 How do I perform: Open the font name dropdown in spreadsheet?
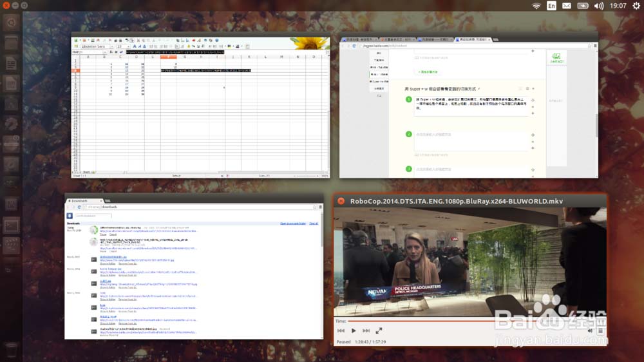tap(111, 46)
